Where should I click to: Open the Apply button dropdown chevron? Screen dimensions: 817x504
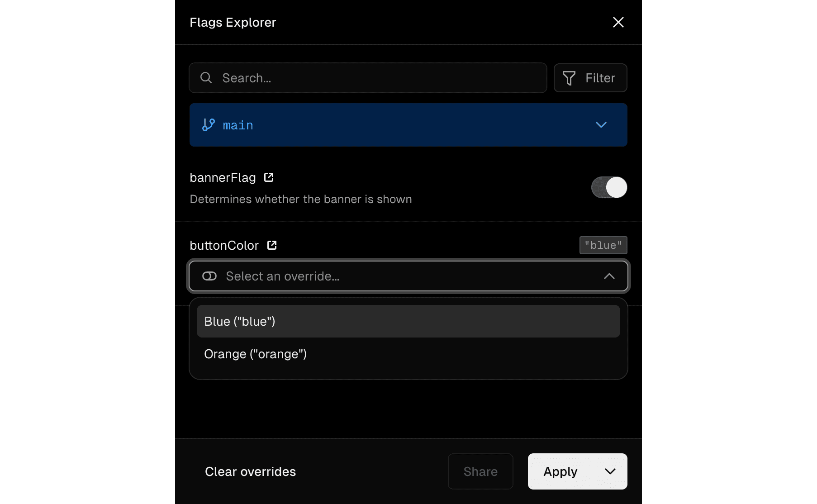pos(609,471)
